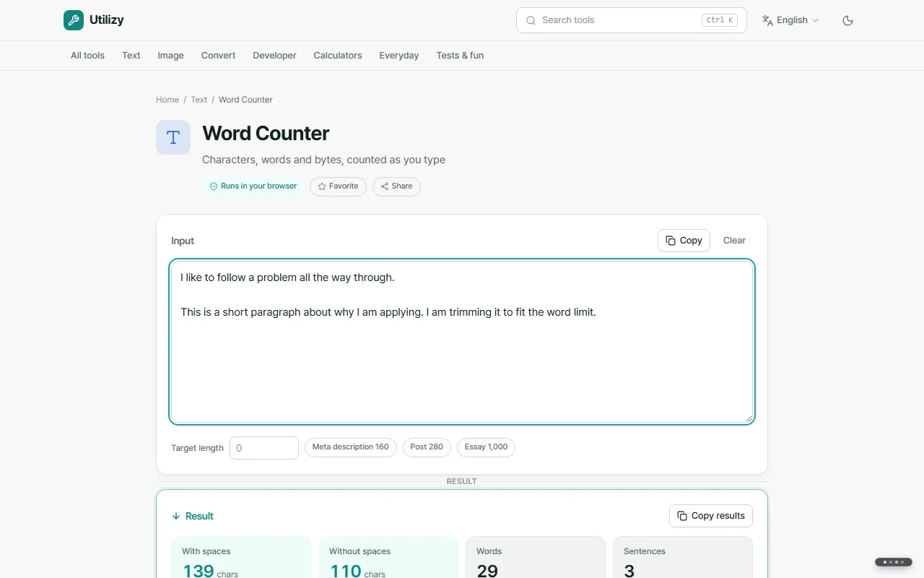Go to Text via breadcrumb
924x578 pixels.
(x=199, y=100)
